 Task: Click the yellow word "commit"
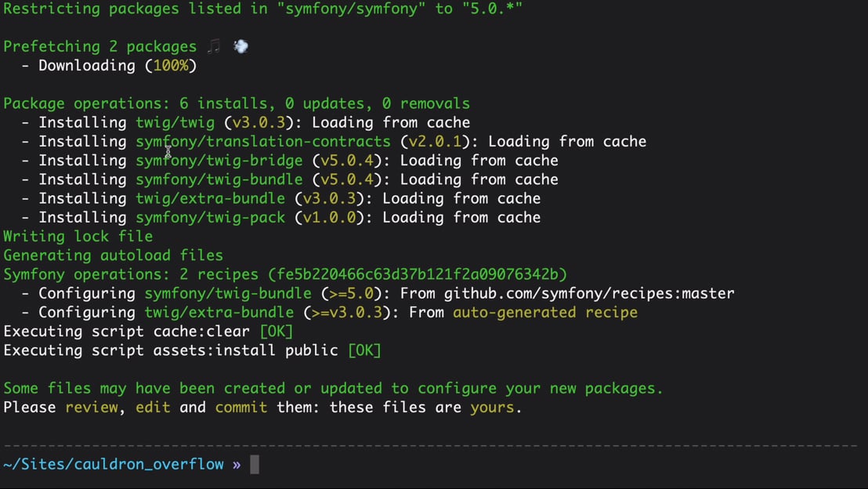[x=241, y=407]
